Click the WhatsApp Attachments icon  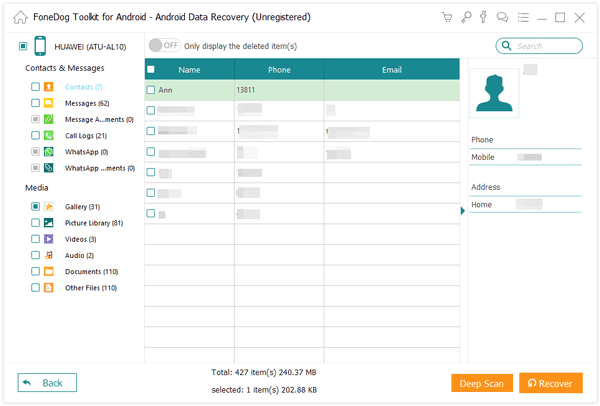point(49,168)
